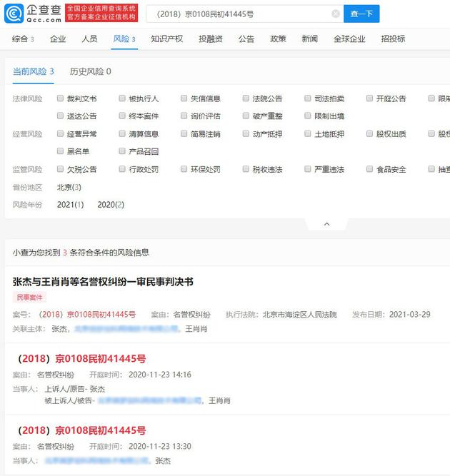This screenshot has height=476, width=450.
Task: Collapse the filter panel with the up chevron
Action: click(327, 224)
